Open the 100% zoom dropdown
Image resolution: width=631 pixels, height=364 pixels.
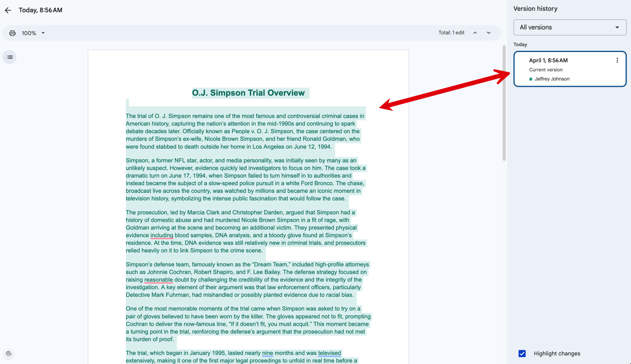click(x=29, y=33)
